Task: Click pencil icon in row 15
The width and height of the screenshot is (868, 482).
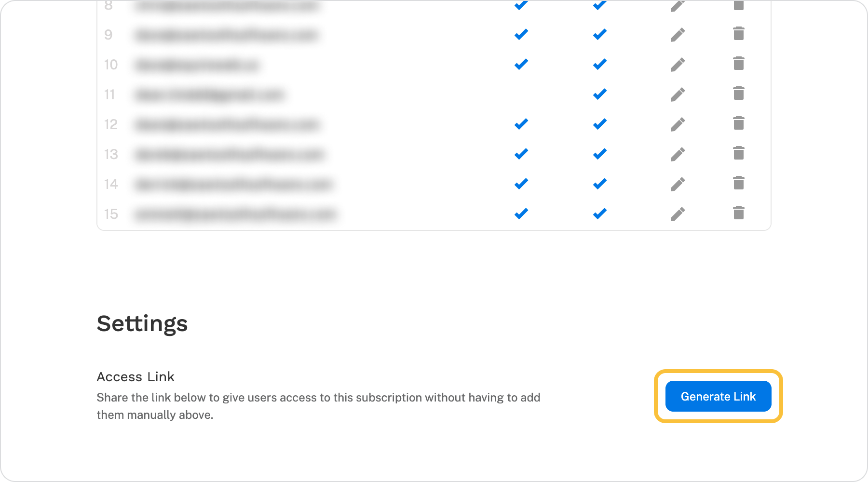Action: point(678,214)
